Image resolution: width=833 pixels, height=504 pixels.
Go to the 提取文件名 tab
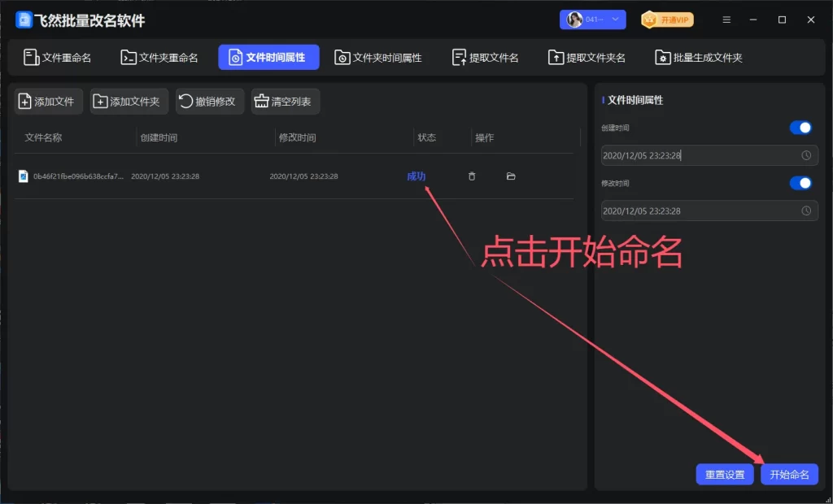(x=486, y=58)
